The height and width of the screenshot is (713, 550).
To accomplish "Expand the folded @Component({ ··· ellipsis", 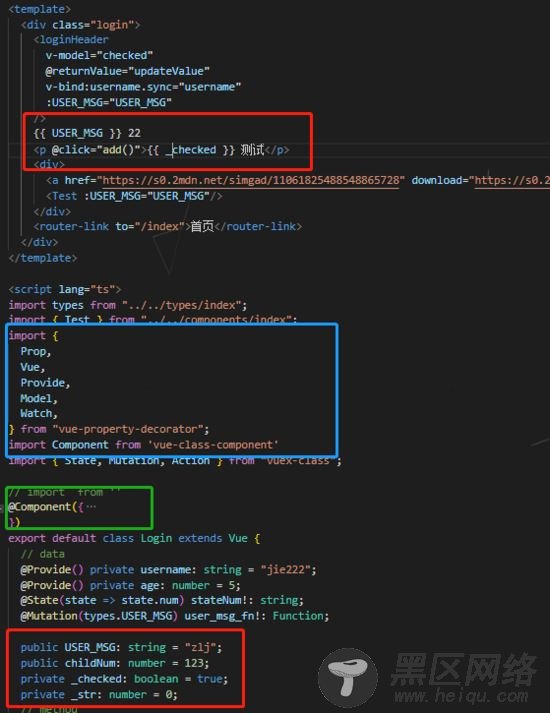I will pyautogui.click(x=91, y=507).
